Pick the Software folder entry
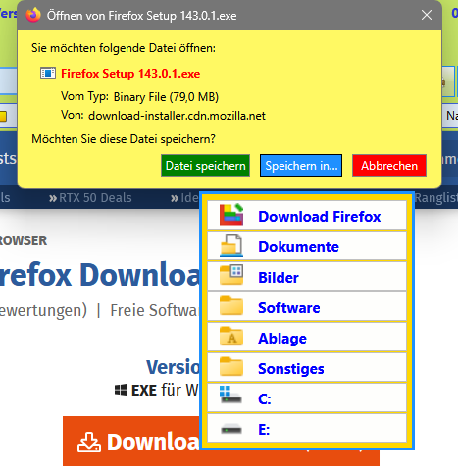The height and width of the screenshot is (476, 458). click(307, 307)
